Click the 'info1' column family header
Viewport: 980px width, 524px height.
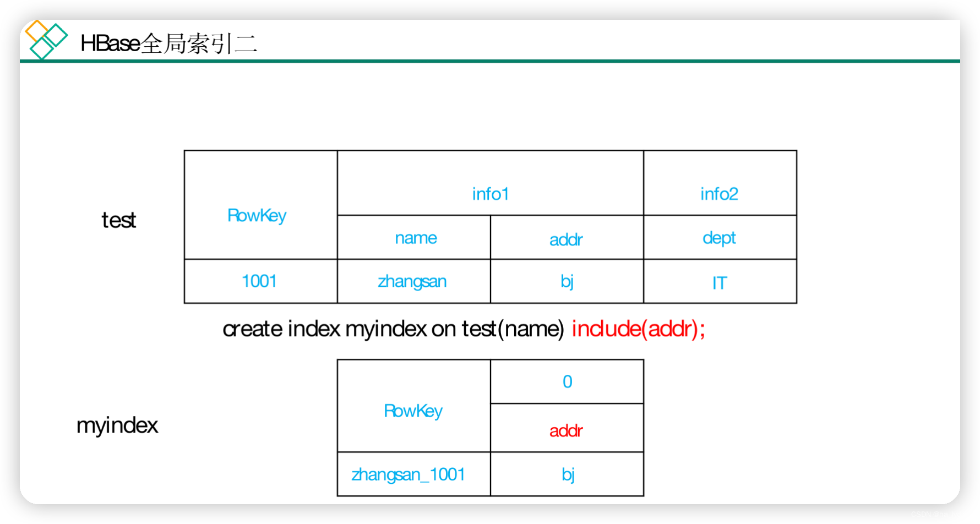pyautogui.click(x=491, y=194)
